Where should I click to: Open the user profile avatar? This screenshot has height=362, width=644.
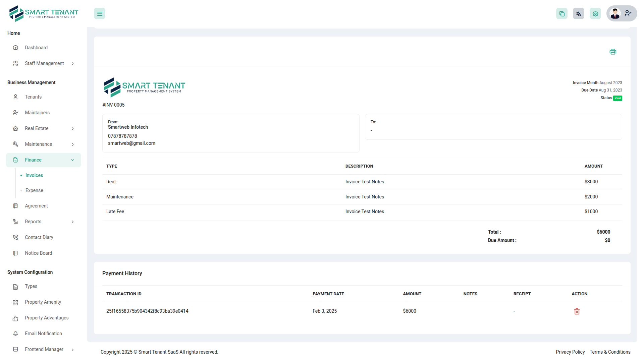coord(615,13)
